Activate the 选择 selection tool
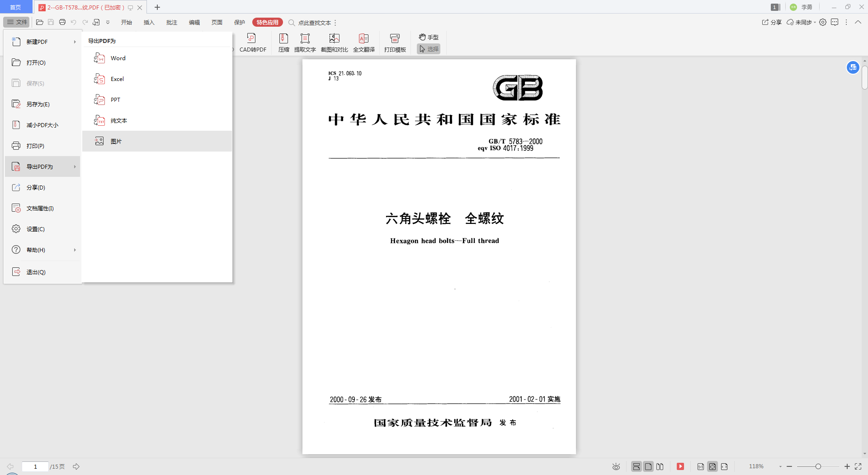This screenshot has height=475, width=868. [429, 49]
